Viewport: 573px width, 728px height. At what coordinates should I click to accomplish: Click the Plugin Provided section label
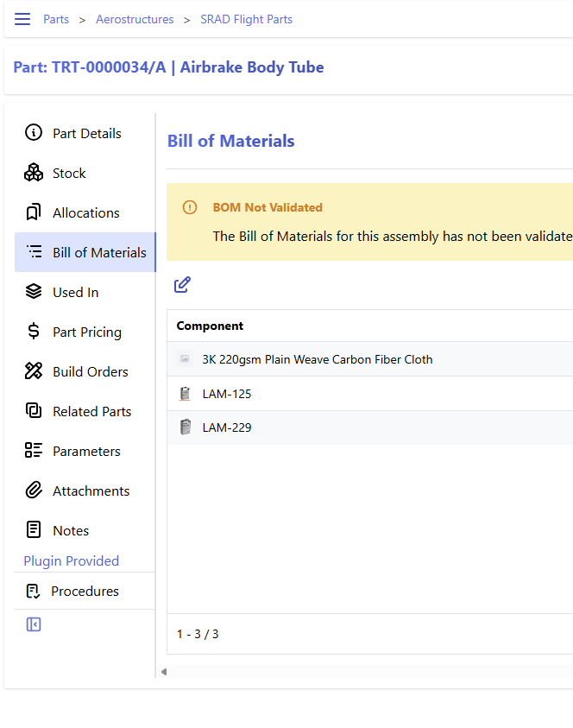72,560
